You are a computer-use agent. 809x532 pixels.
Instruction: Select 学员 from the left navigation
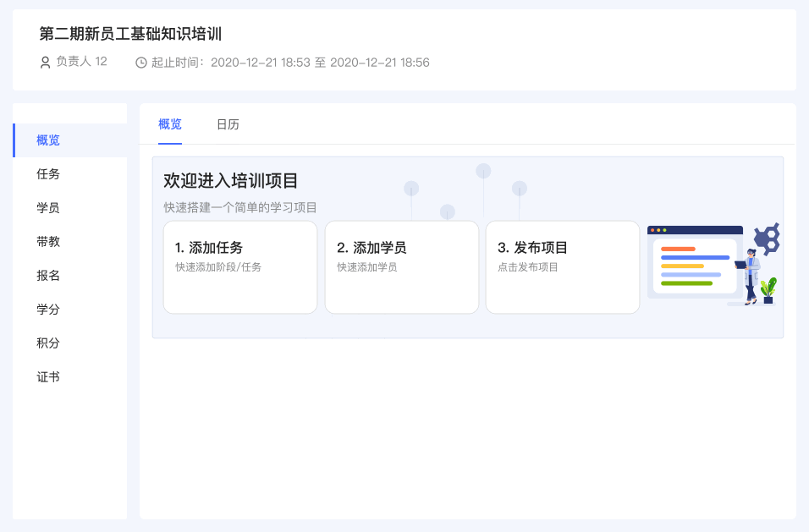[x=48, y=208]
